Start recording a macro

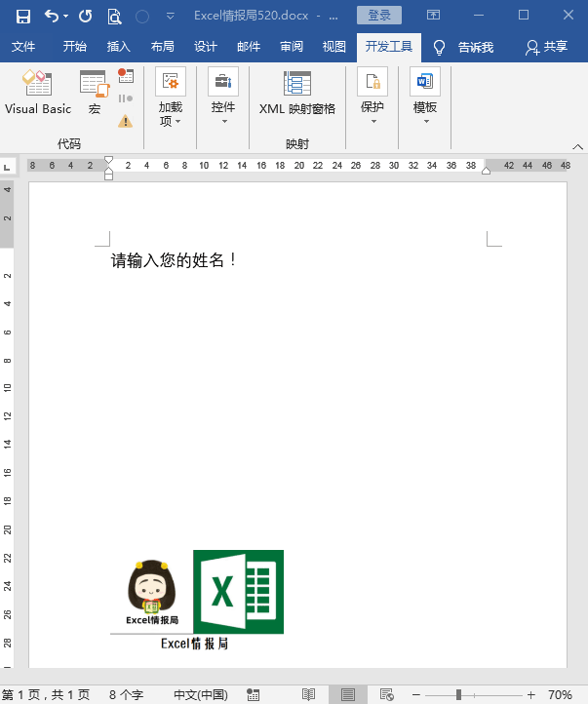click(126, 75)
